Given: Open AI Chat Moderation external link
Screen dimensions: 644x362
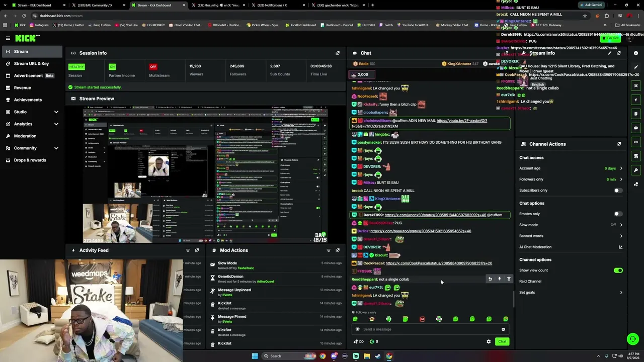Looking at the screenshot, I should coord(620,247).
